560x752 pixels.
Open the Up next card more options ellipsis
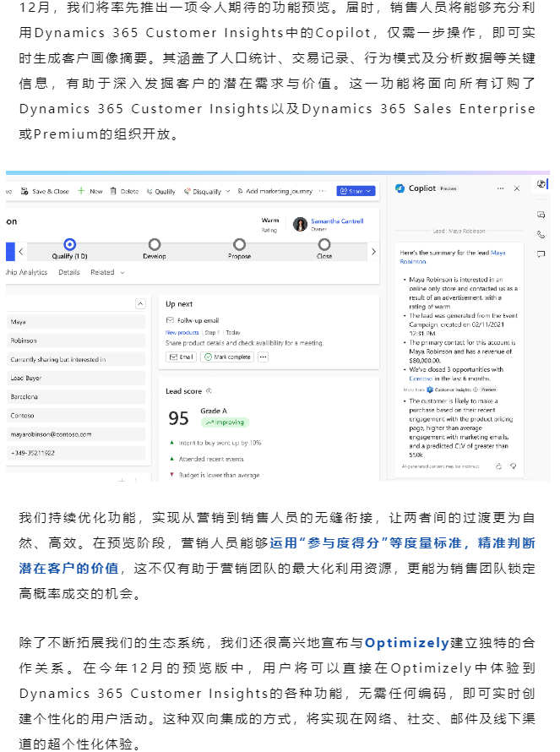263,357
